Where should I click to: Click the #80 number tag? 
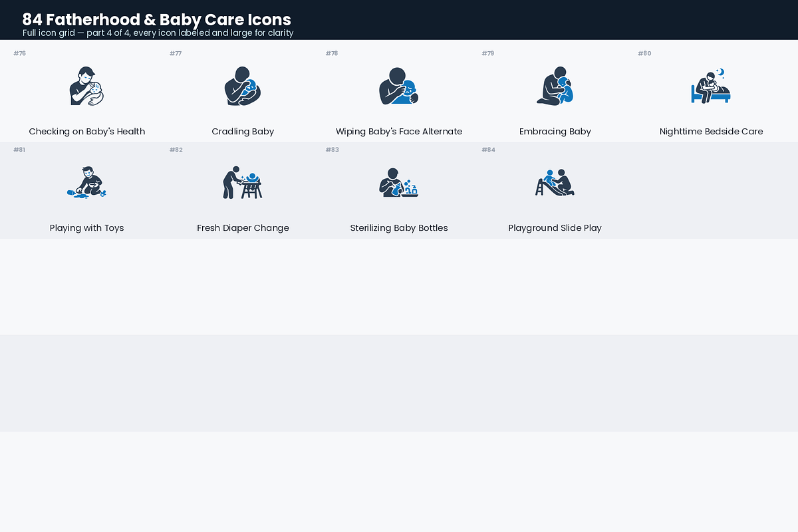click(x=644, y=53)
